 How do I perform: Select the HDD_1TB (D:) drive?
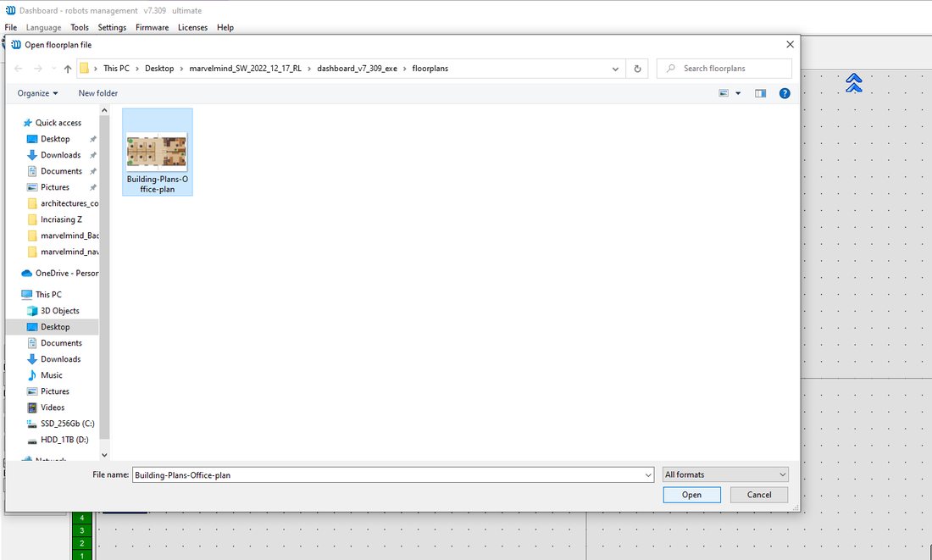64,440
